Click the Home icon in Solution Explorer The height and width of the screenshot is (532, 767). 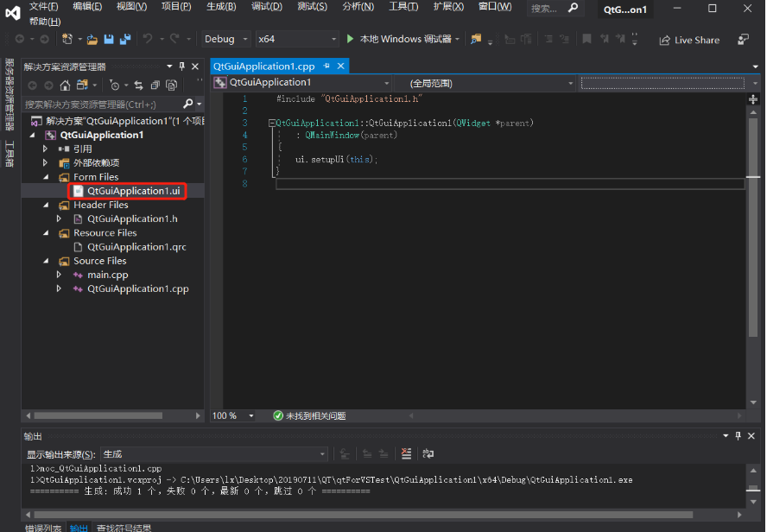[65, 85]
